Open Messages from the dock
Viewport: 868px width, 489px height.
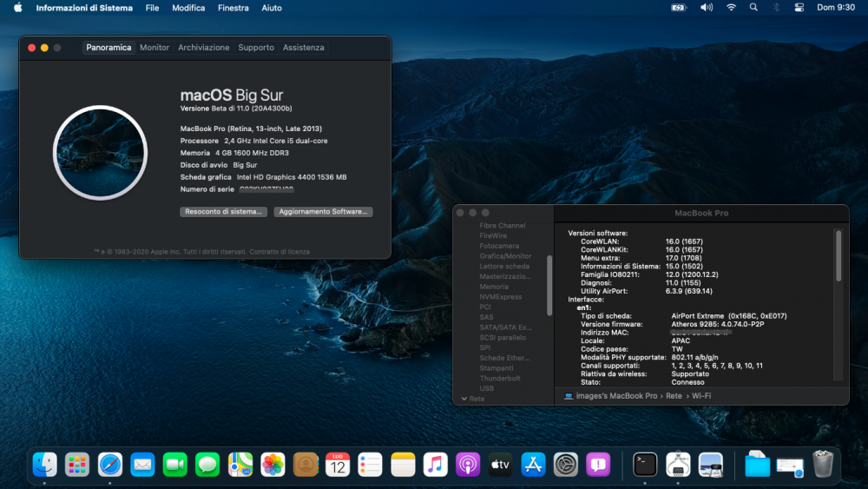(207, 464)
